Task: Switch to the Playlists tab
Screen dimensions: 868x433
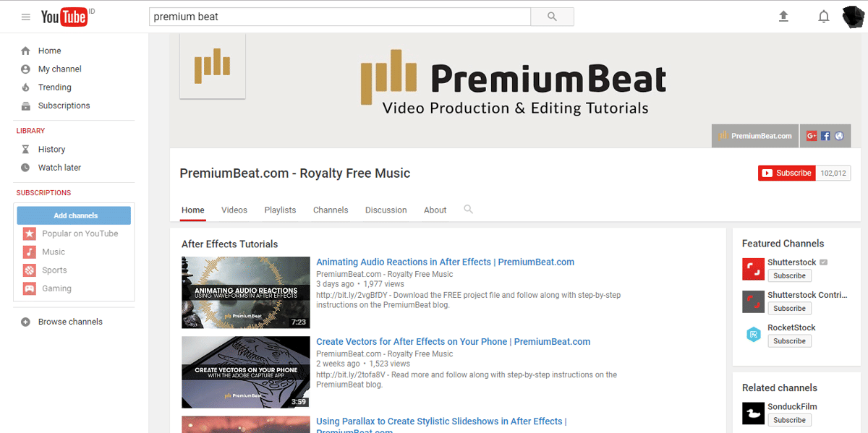Action: pyautogui.click(x=280, y=210)
